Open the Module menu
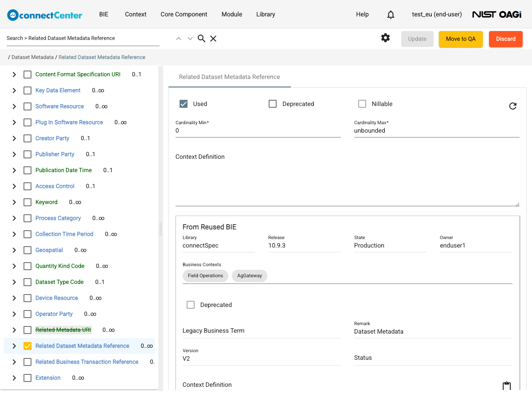Image resolution: width=532 pixels, height=405 pixels. pyautogui.click(x=232, y=14)
